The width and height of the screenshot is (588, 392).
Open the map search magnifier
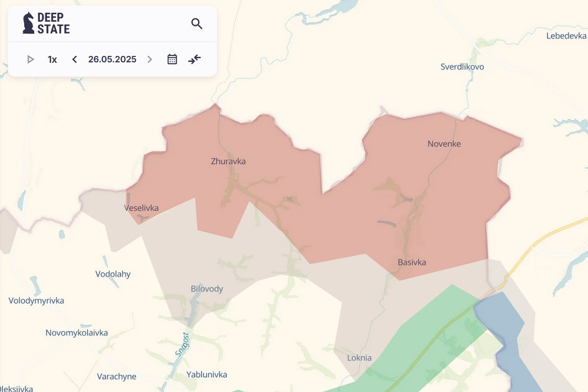tap(196, 24)
